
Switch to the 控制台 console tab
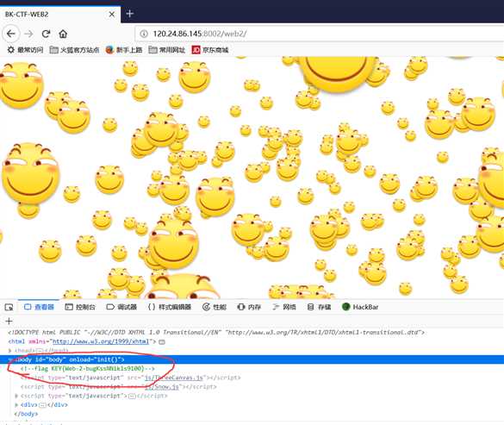(x=80, y=307)
